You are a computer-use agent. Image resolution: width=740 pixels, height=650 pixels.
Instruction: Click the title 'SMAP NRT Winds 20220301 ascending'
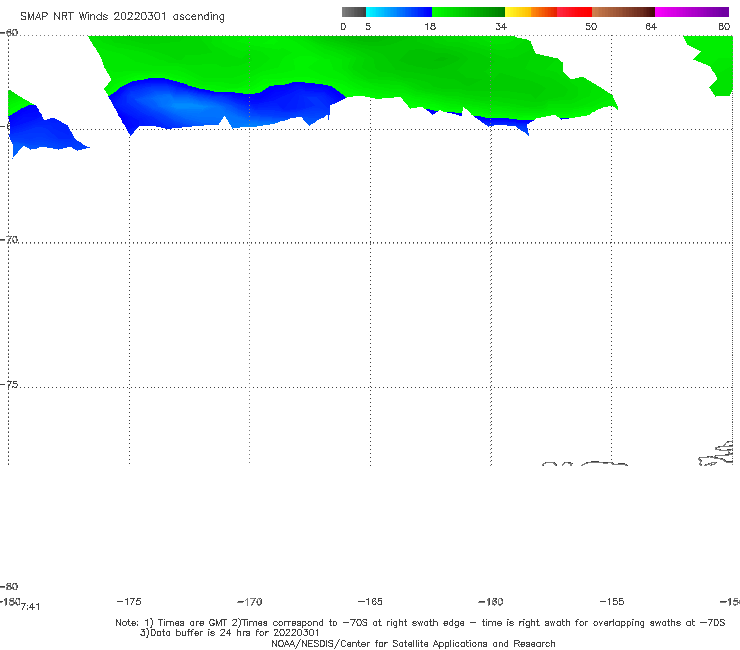pyautogui.click(x=122, y=17)
